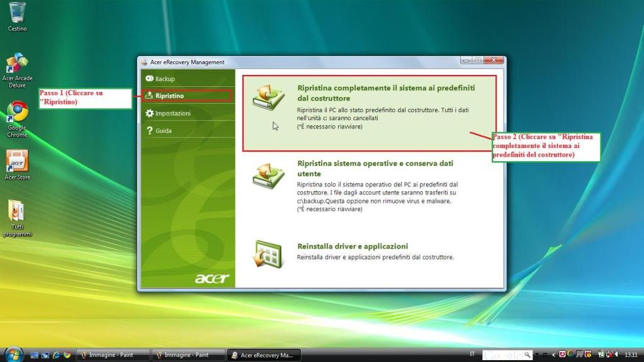Click the full factory restore drive icon

click(268, 98)
